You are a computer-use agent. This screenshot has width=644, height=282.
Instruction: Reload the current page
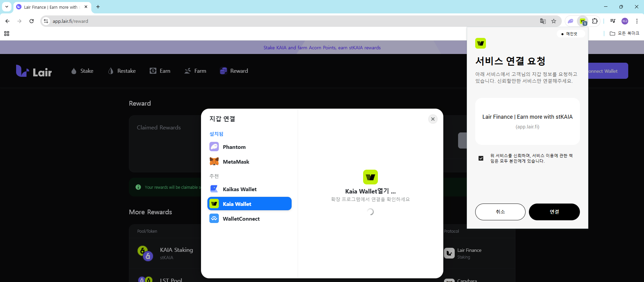tap(32, 21)
